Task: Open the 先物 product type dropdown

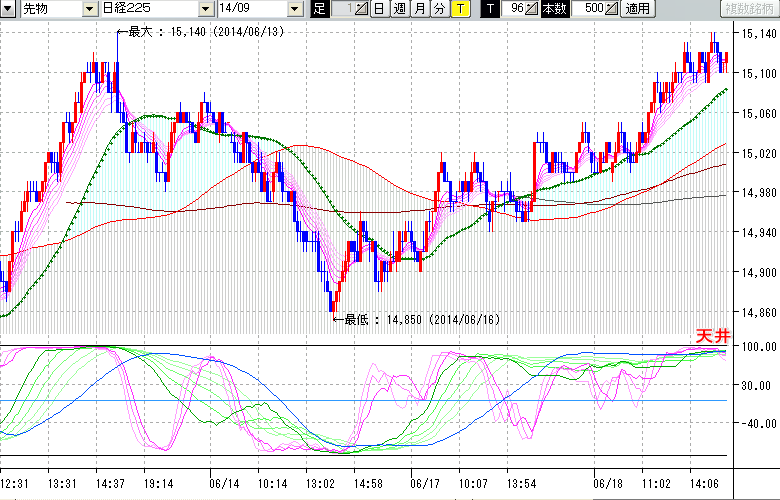Action: click(x=90, y=9)
